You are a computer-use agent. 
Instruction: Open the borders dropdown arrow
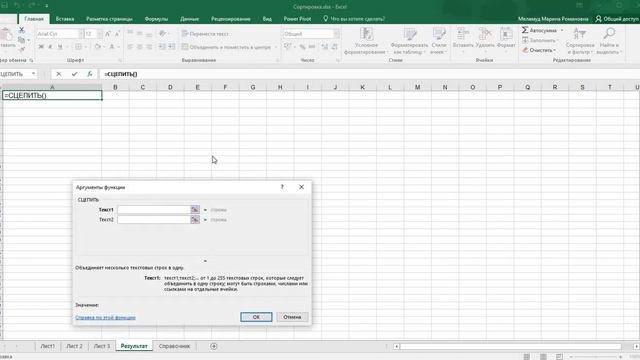coord(85,47)
